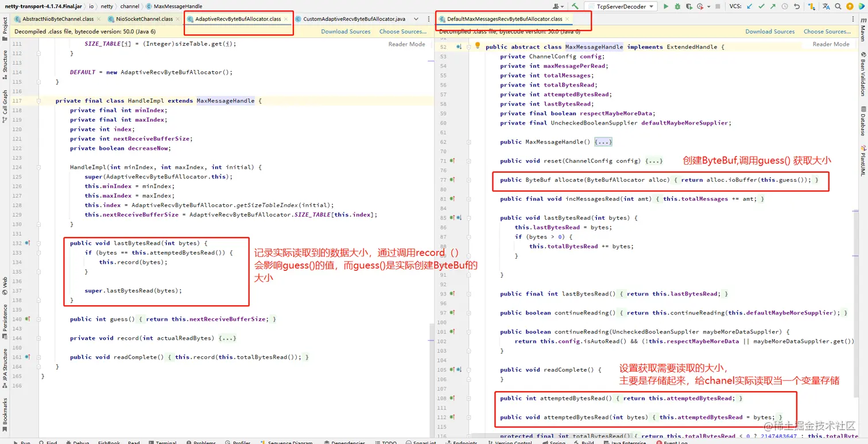Run with Coverage icon in toolbar
Screen dimensions: 868x444
689,6
